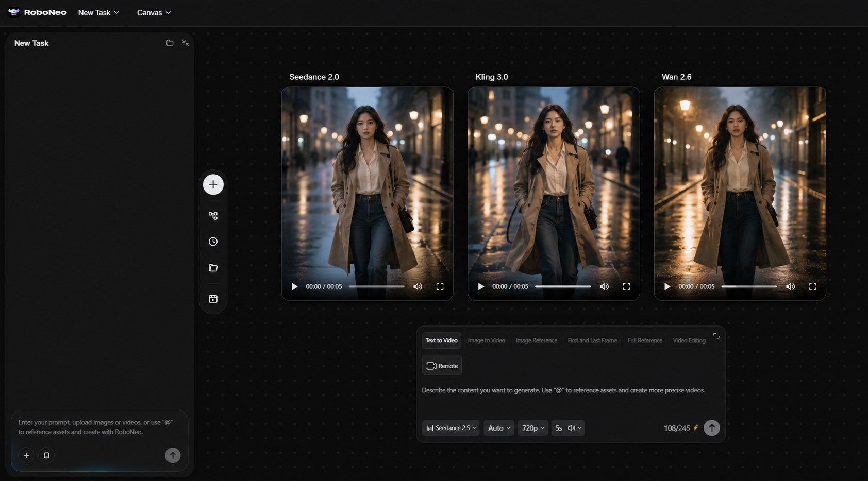Play the Wan 2.6 video
This screenshot has height=481, width=868.
pos(667,286)
